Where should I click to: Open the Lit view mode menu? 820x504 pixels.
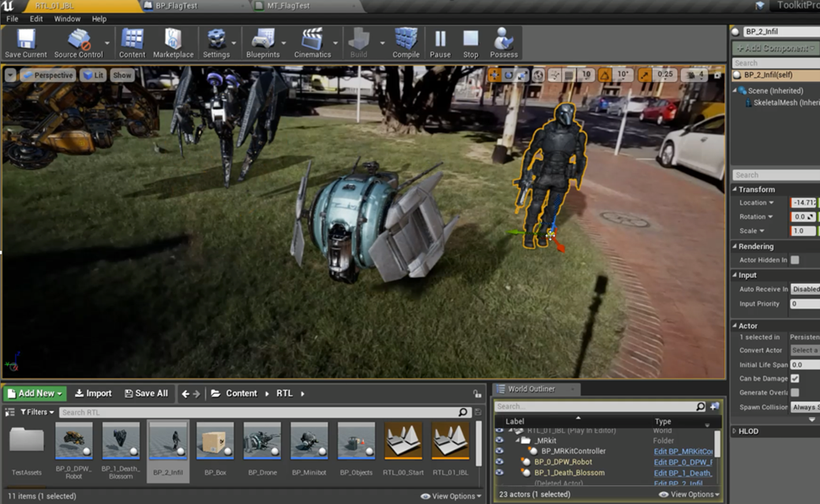(x=94, y=75)
